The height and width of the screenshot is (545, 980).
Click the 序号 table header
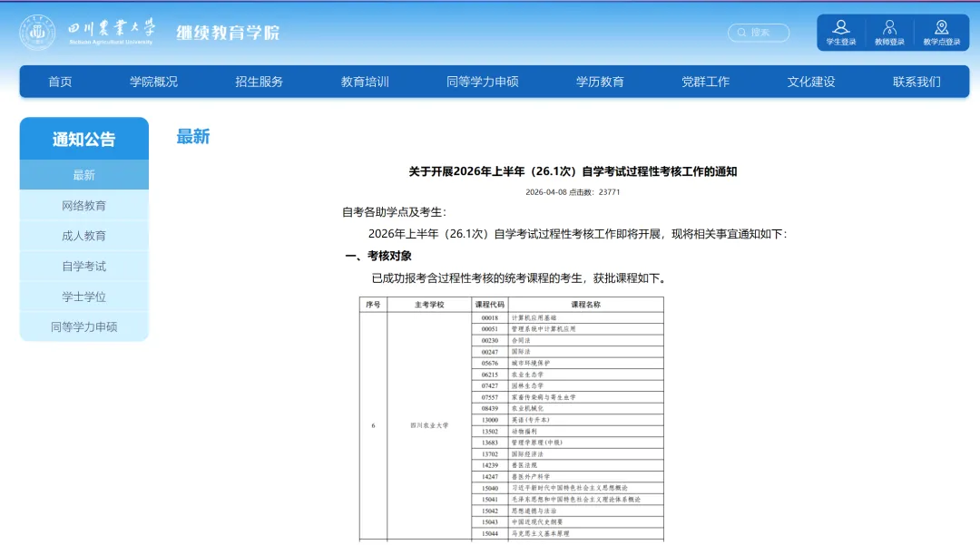click(x=373, y=305)
